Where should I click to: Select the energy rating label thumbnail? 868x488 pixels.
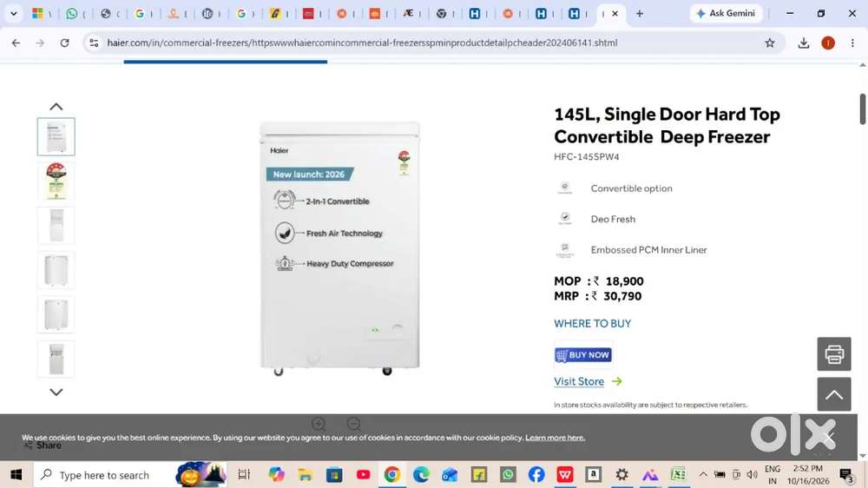[56, 181]
